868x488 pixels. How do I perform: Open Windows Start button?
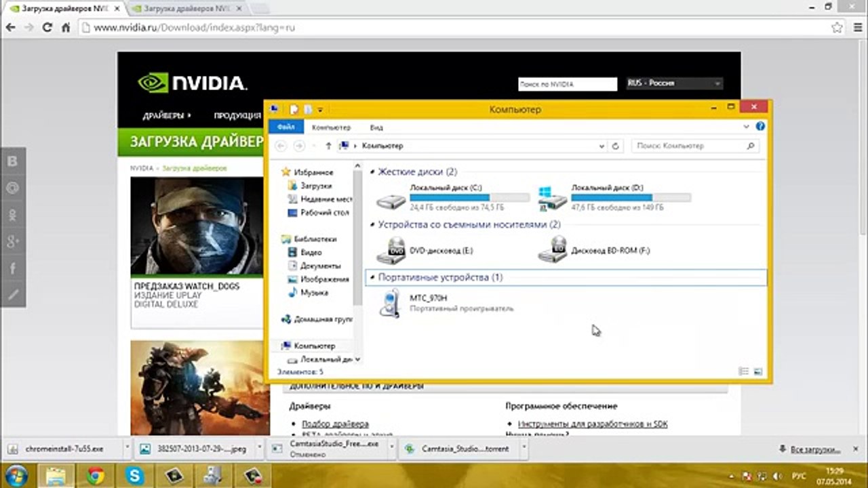(17, 474)
